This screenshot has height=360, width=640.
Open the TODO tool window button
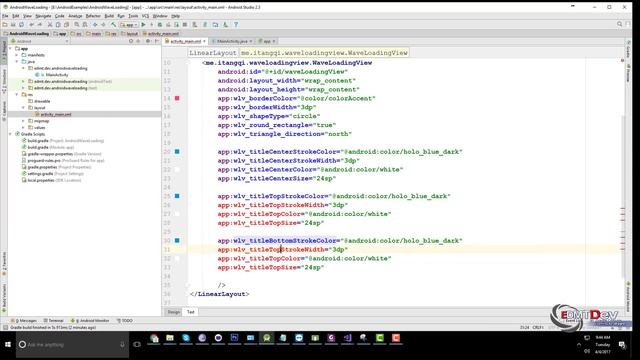(125, 321)
